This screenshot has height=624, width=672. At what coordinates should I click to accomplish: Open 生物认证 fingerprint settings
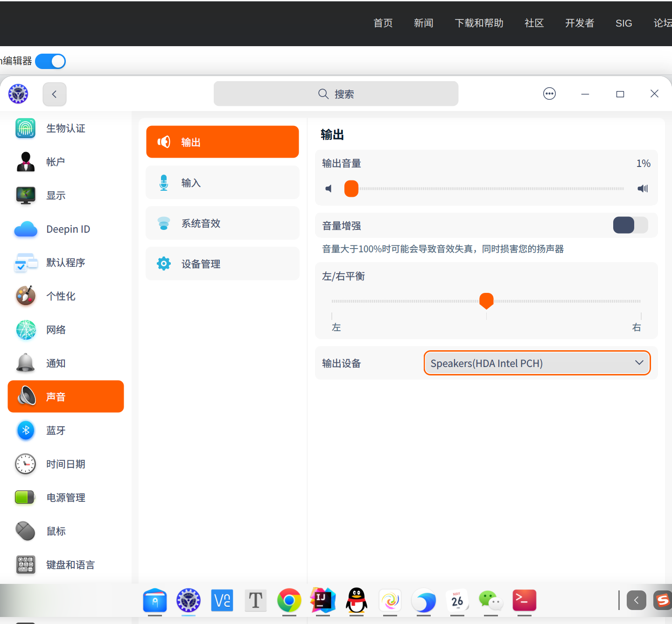[66, 128]
